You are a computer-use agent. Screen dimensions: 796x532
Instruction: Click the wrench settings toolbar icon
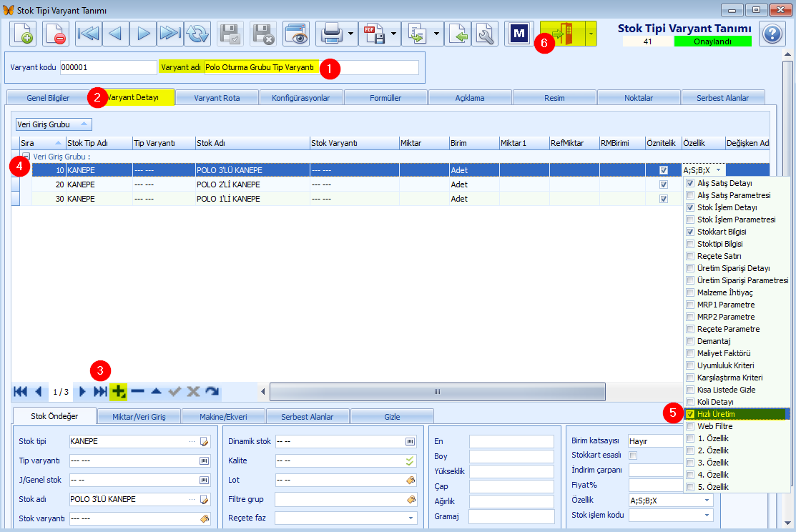click(x=486, y=34)
